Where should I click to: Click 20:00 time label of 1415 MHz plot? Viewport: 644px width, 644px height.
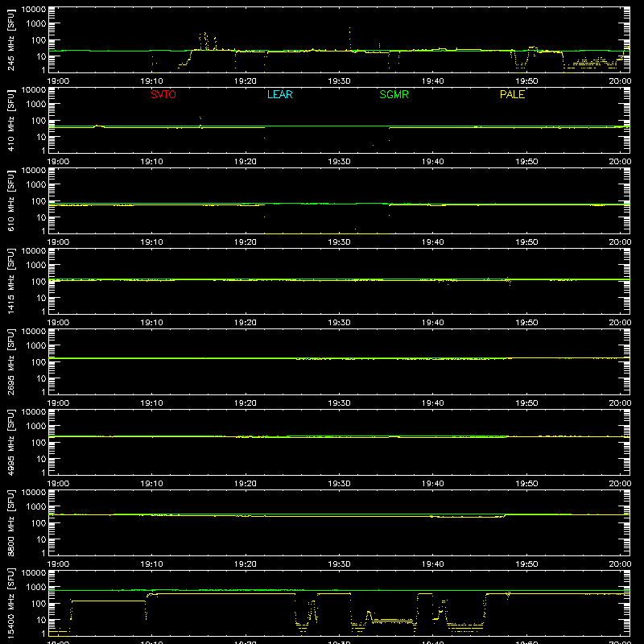pyautogui.click(x=620, y=323)
